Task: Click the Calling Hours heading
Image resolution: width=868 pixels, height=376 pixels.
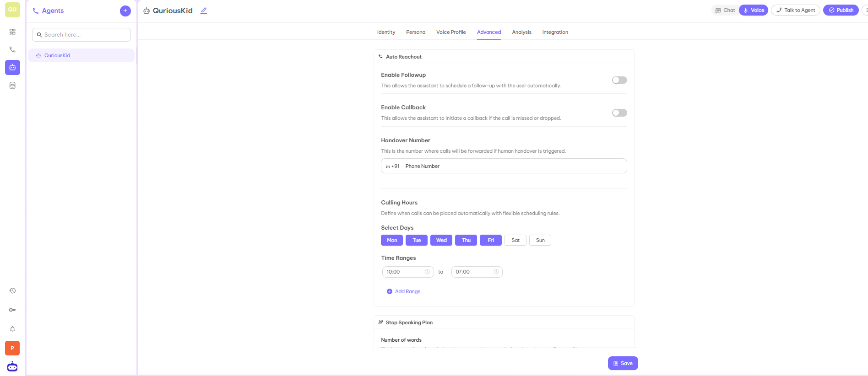Action: 399,203
